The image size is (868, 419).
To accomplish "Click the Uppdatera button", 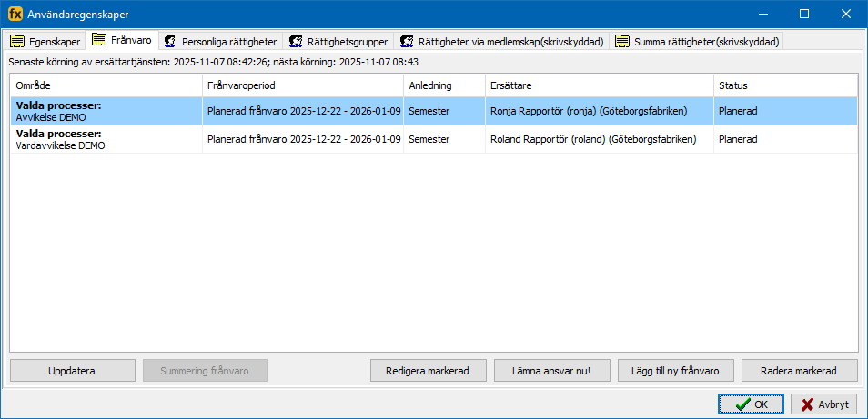I will tap(73, 371).
